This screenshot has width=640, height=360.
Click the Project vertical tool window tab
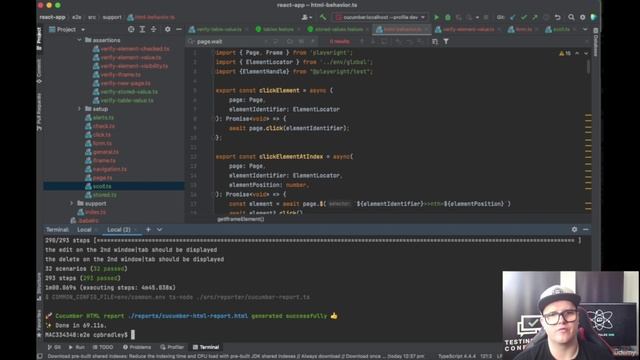tap(39, 39)
